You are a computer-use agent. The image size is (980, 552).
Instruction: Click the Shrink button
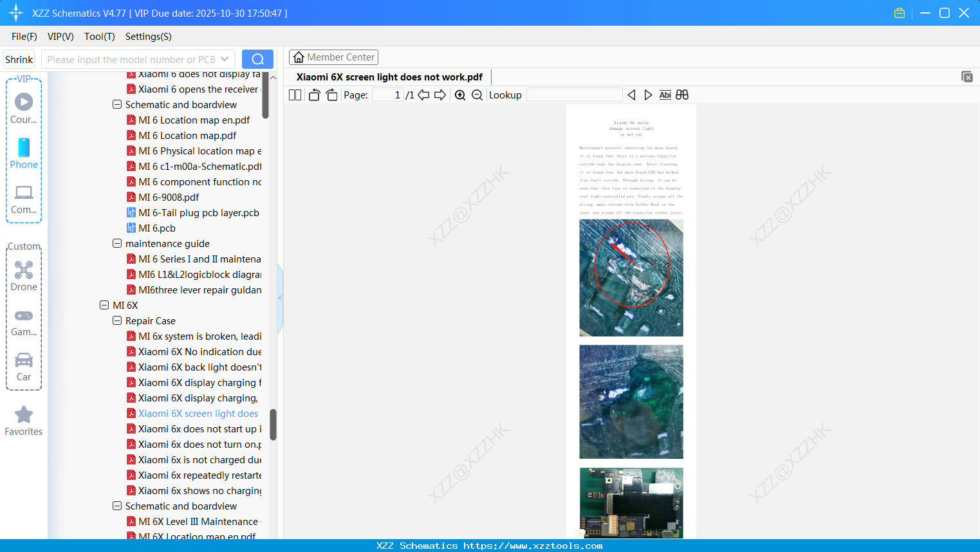tap(19, 59)
